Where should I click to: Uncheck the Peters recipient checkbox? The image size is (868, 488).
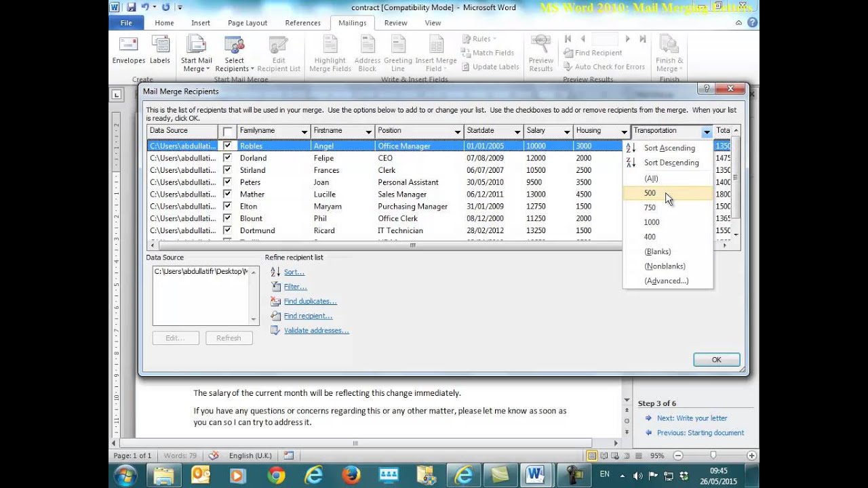tap(228, 182)
